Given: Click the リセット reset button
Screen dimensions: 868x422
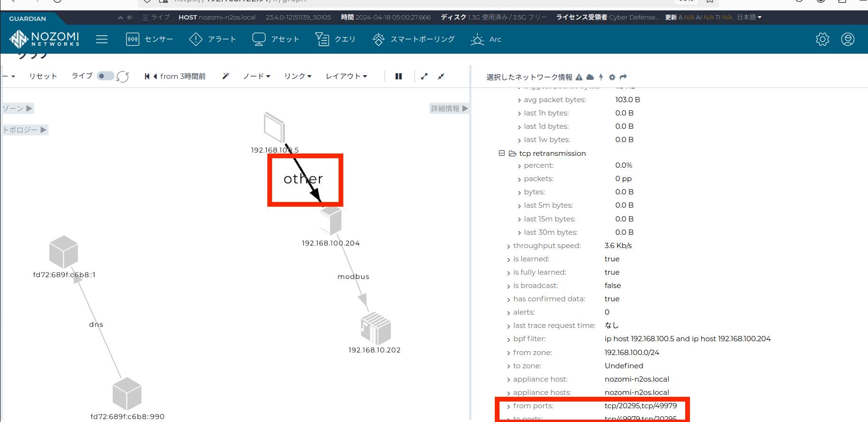Looking at the screenshot, I should [43, 76].
